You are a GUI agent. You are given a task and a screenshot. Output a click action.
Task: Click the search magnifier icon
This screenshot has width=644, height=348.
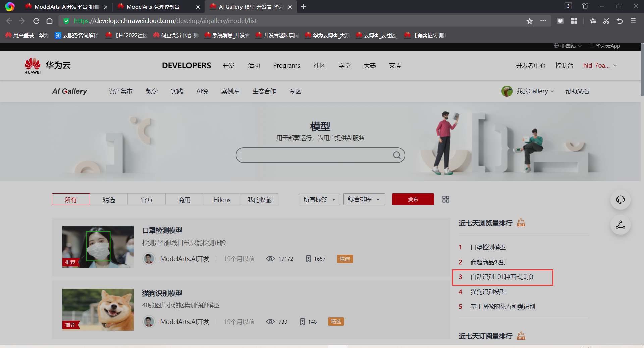coord(397,155)
